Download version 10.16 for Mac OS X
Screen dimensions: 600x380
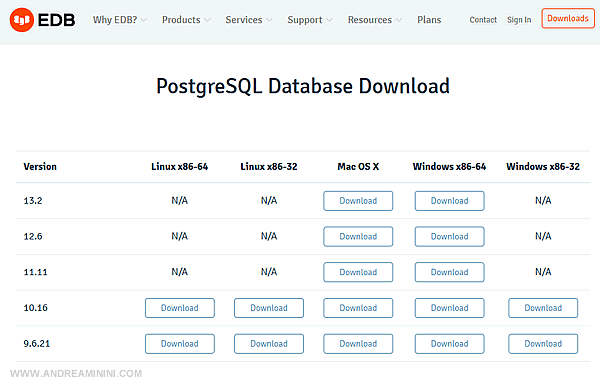(358, 308)
